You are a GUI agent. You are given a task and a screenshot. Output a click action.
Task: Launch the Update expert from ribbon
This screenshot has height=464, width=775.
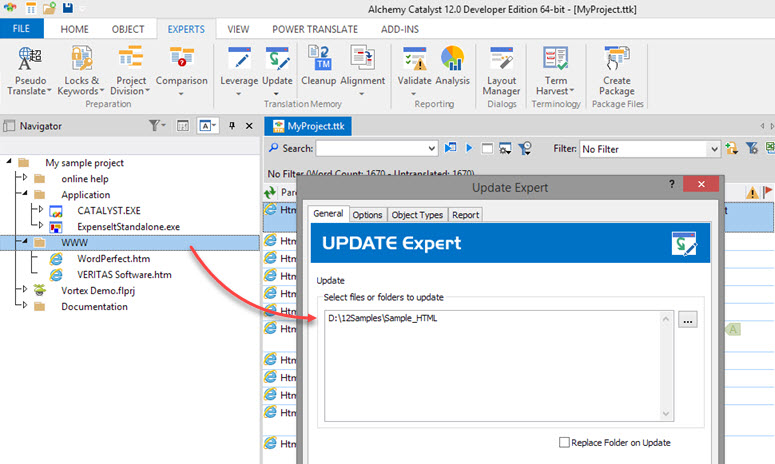[277, 71]
